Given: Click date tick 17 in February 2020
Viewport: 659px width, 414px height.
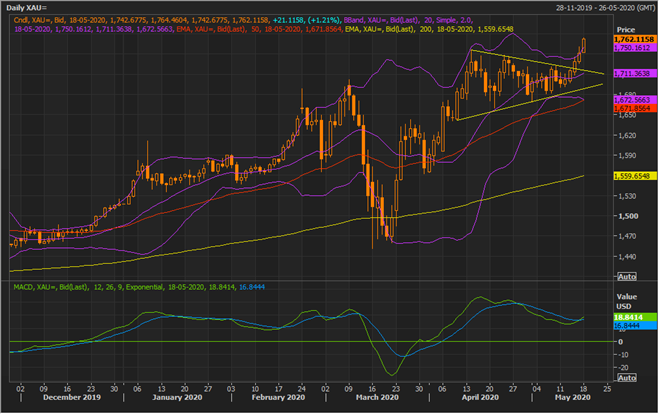Looking at the screenshot, I should point(278,389).
